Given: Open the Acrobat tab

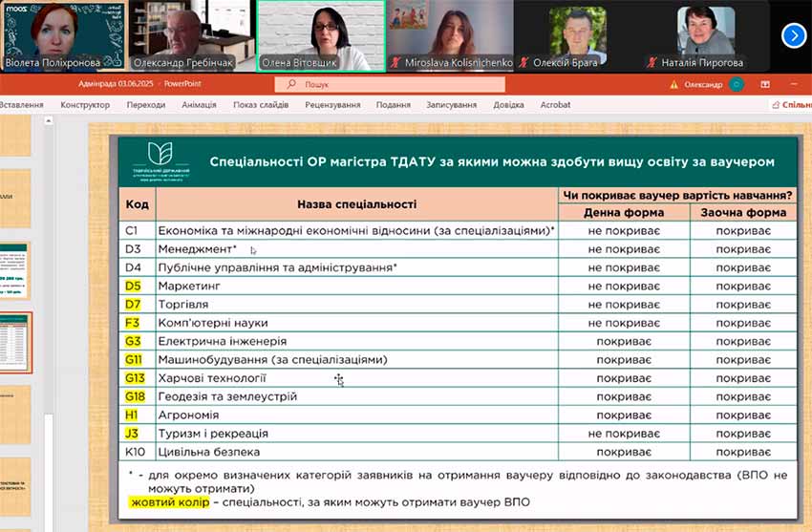Looking at the screenshot, I should [555, 105].
